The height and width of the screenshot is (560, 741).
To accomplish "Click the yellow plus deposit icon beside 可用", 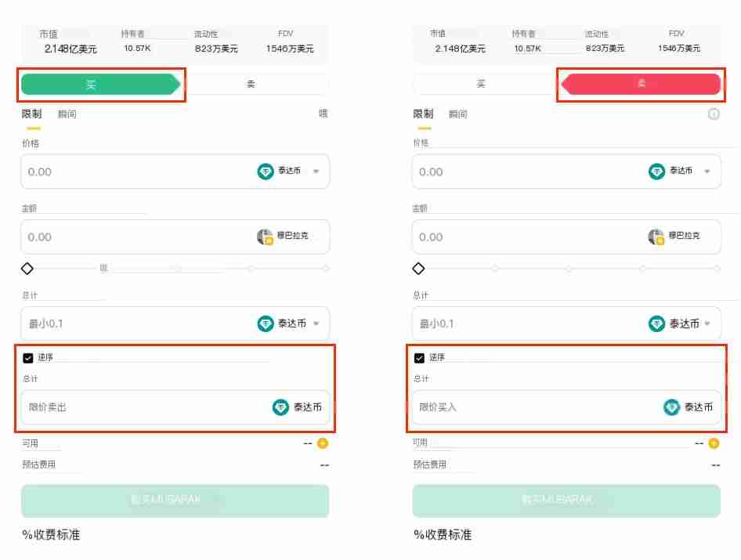I will 322,443.
